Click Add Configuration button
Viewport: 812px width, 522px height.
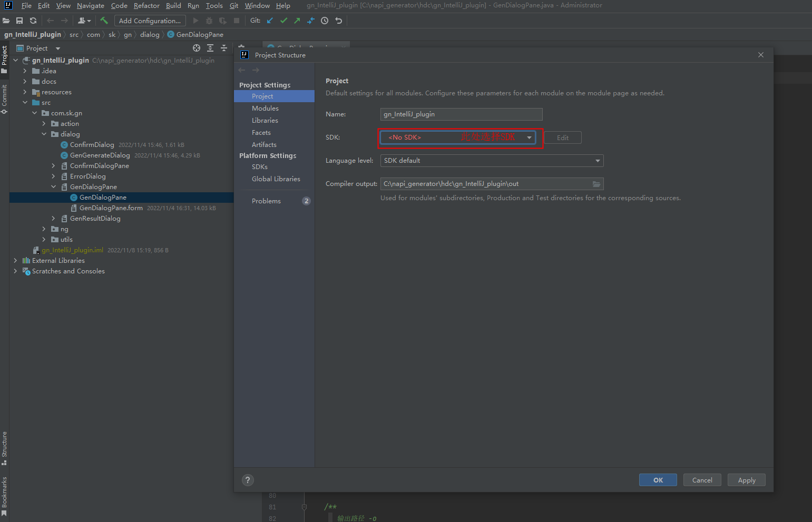coord(150,21)
